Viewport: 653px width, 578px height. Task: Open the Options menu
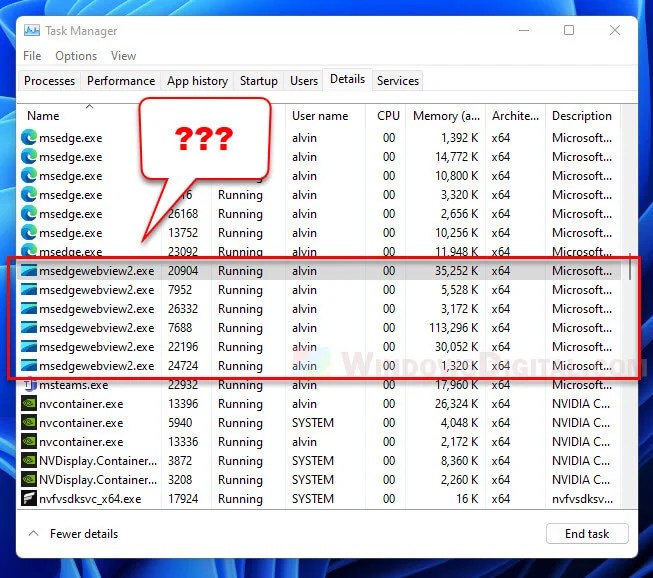coord(76,56)
